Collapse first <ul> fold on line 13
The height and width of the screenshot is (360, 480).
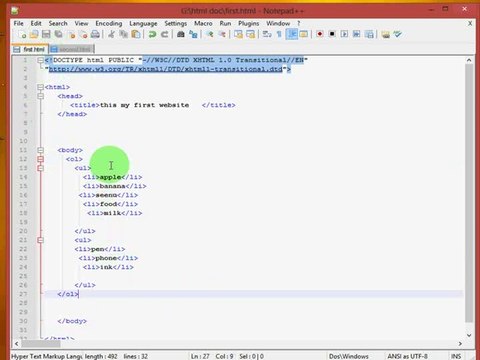pyautogui.click(x=40, y=168)
